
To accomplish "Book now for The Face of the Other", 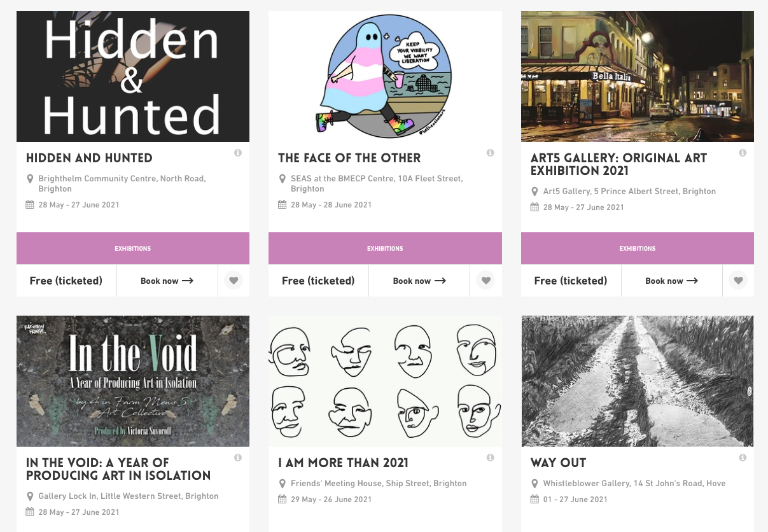I will (419, 281).
